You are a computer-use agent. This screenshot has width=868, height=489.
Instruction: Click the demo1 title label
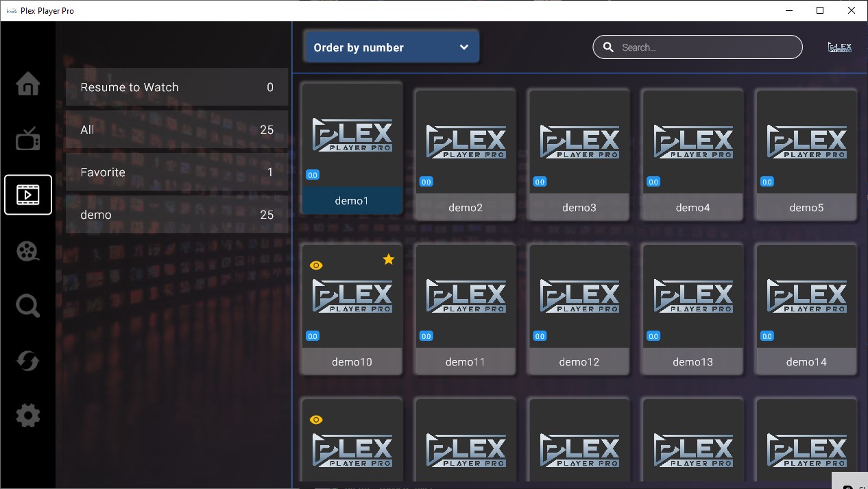(352, 201)
